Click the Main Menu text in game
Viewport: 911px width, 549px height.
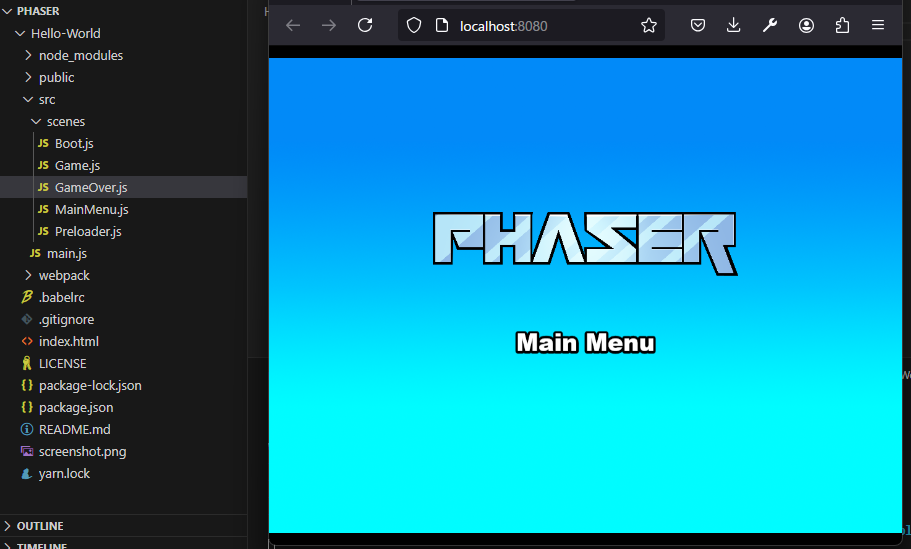[x=585, y=343]
